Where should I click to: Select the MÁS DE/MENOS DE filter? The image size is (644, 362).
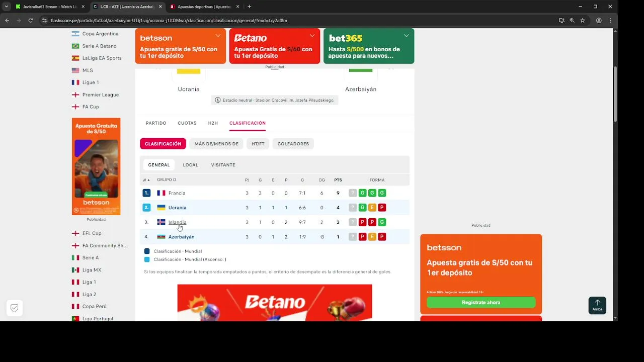click(x=216, y=144)
